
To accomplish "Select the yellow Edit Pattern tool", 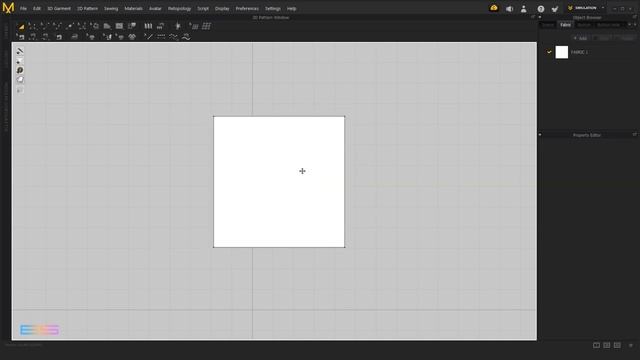I will (x=21, y=27).
